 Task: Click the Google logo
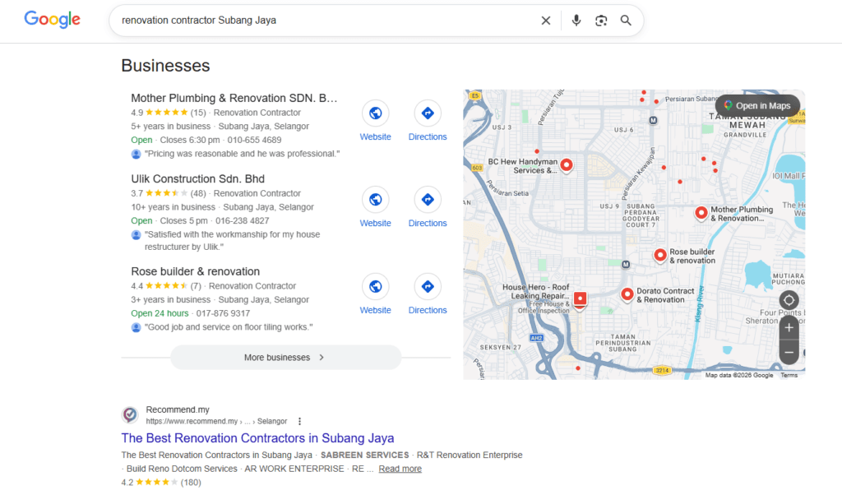52,20
